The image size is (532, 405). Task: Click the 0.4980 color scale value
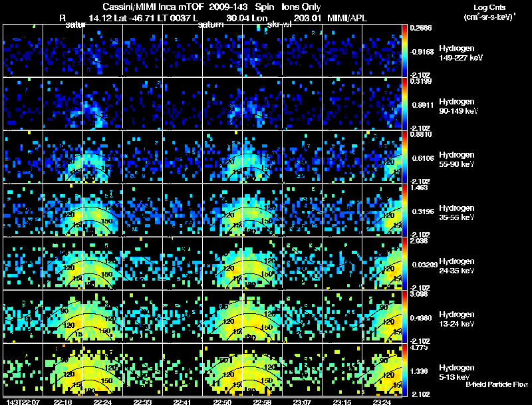pos(421,318)
